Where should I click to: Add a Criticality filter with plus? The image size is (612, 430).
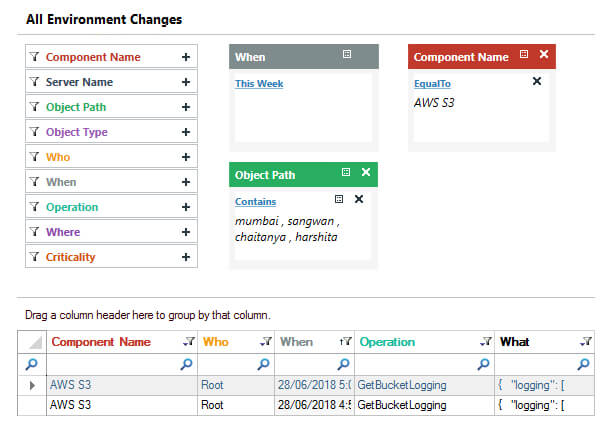coord(186,257)
